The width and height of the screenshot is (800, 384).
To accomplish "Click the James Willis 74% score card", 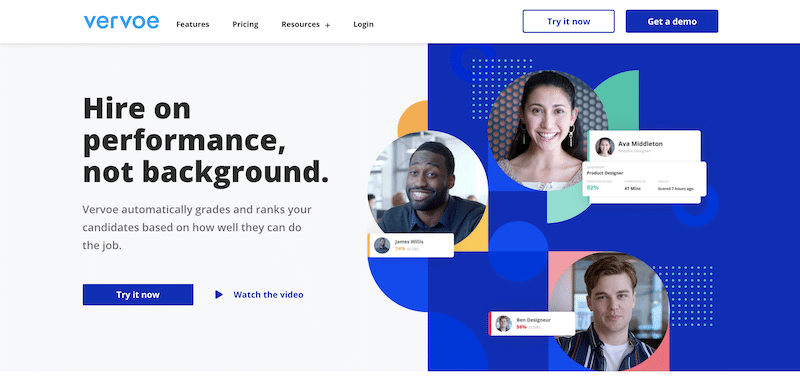I will (x=411, y=245).
